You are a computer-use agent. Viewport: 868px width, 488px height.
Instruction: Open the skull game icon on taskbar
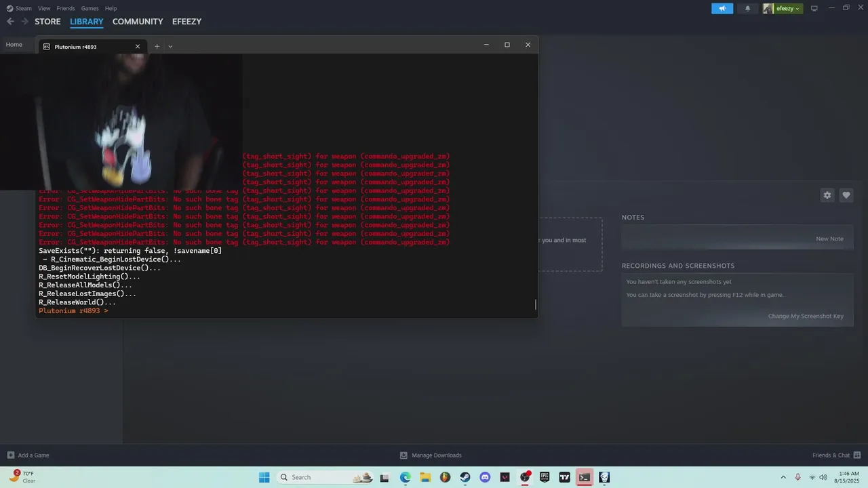pyautogui.click(x=604, y=477)
